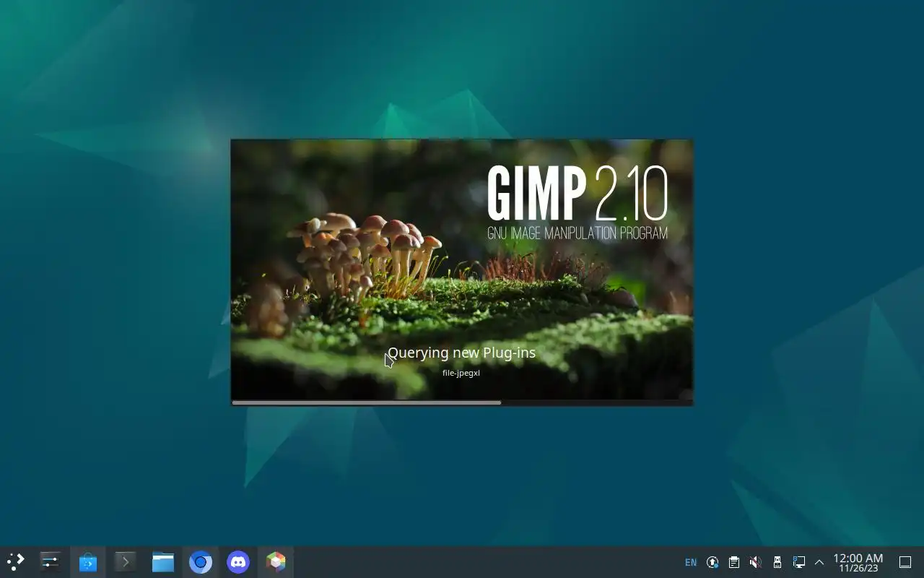Click the colorful cube app taskbar icon
Viewport: 924px width, 578px height.
[276, 561]
